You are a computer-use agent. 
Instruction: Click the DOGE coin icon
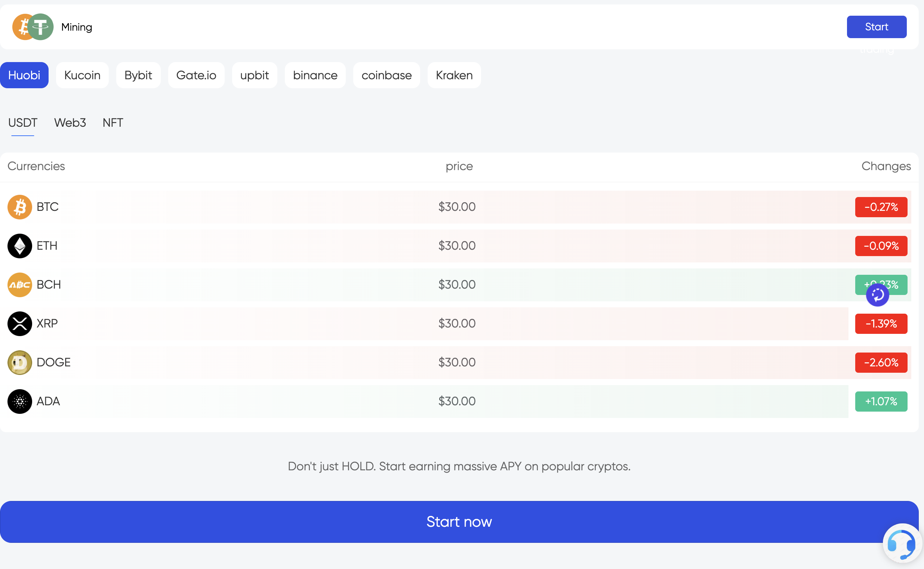pyautogui.click(x=19, y=362)
